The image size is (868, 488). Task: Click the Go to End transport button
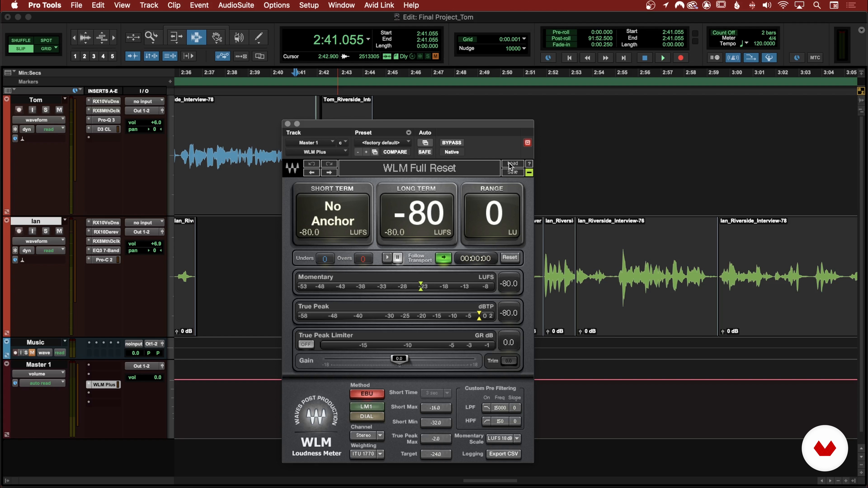[x=624, y=58]
